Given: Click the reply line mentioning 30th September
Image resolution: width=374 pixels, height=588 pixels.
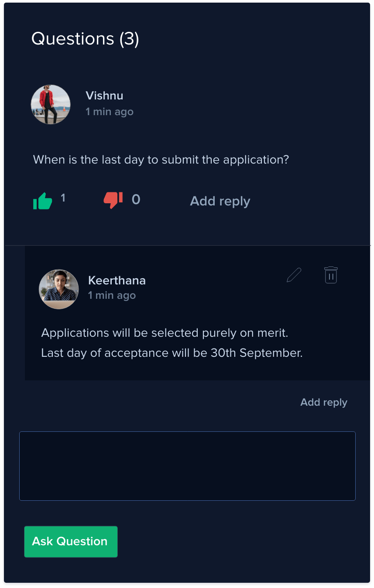Looking at the screenshot, I should click(172, 353).
